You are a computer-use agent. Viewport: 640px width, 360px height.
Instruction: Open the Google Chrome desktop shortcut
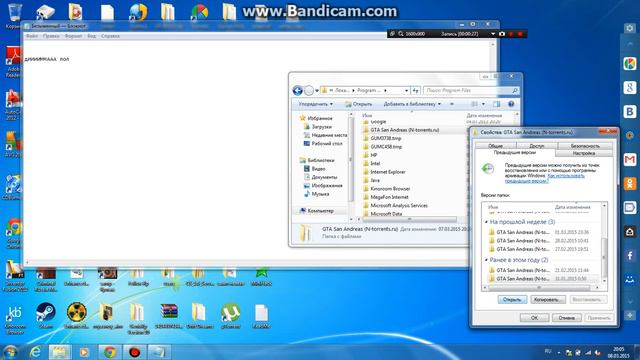pos(14,233)
